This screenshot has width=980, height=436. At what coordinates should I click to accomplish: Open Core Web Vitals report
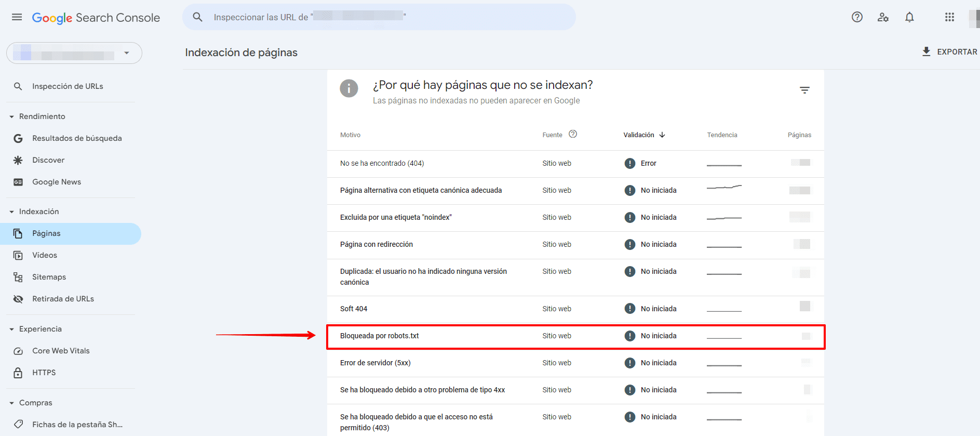point(71,351)
